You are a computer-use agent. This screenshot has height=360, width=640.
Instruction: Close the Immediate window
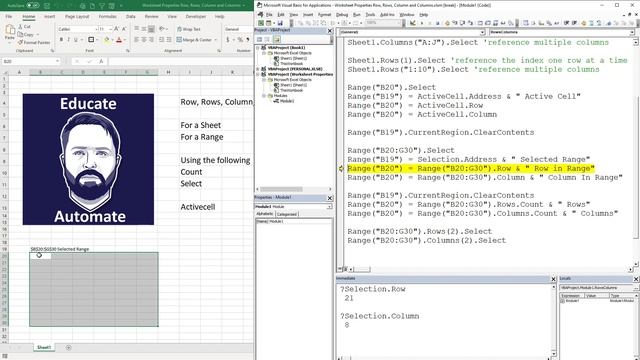tap(553, 279)
